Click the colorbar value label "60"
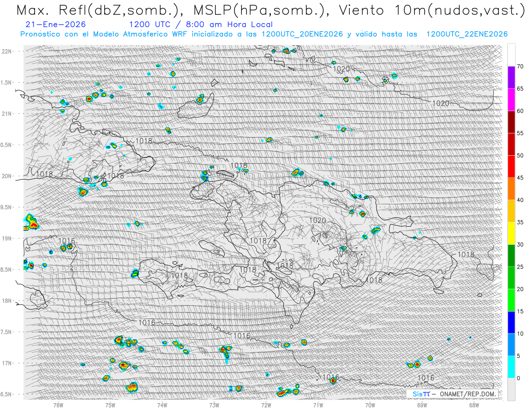 tap(520, 111)
